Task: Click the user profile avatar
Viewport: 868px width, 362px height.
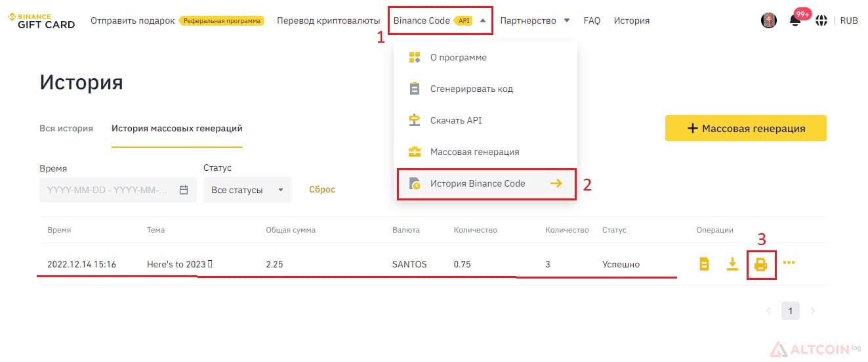Action: click(769, 20)
